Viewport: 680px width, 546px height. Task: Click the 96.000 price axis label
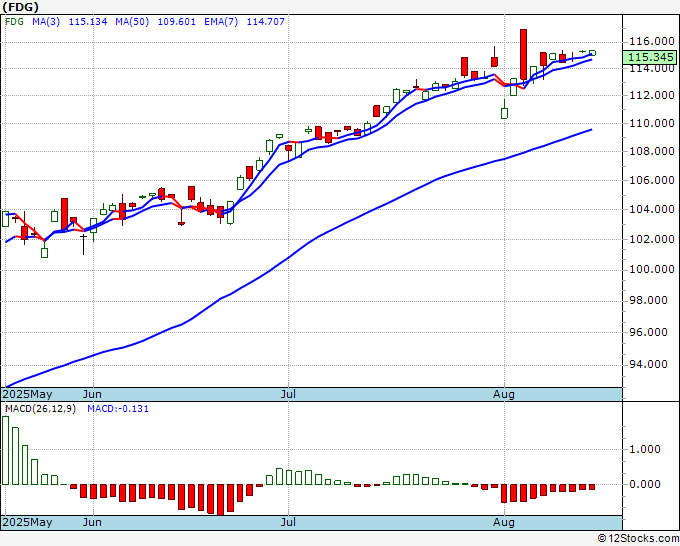pyautogui.click(x=648, y=332)
